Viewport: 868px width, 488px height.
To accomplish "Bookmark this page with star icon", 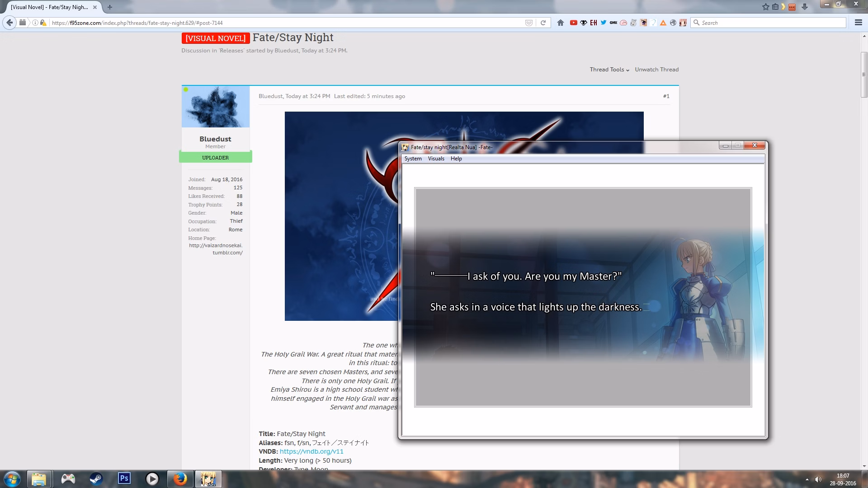I will (765, 7).
